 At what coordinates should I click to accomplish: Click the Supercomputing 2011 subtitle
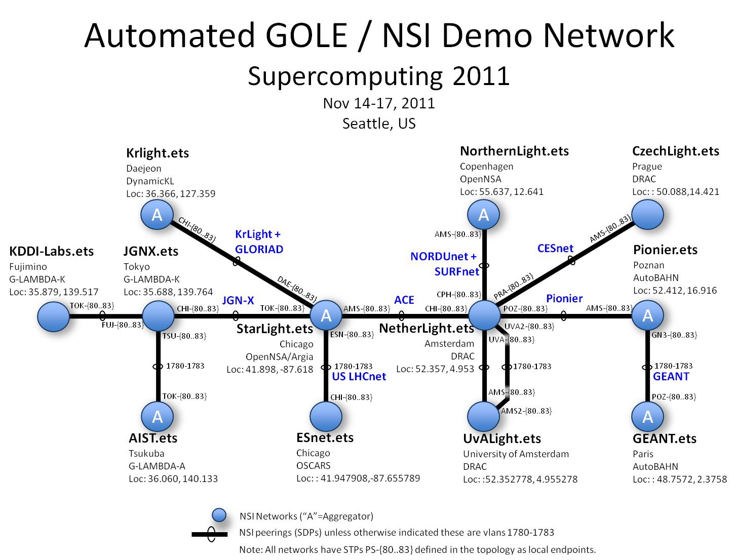(379, 76)
